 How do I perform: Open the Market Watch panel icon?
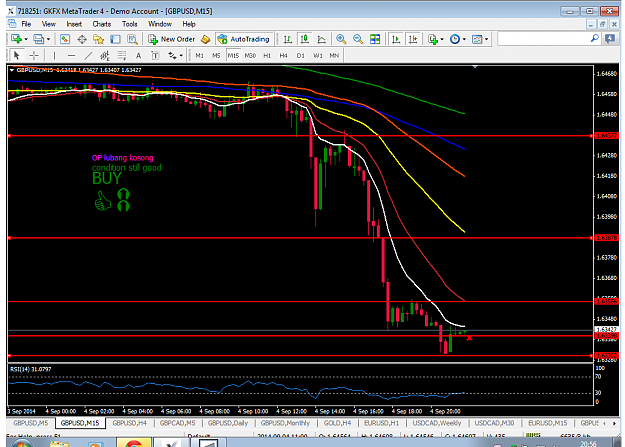pyautogui.click(x=65, y=39)
